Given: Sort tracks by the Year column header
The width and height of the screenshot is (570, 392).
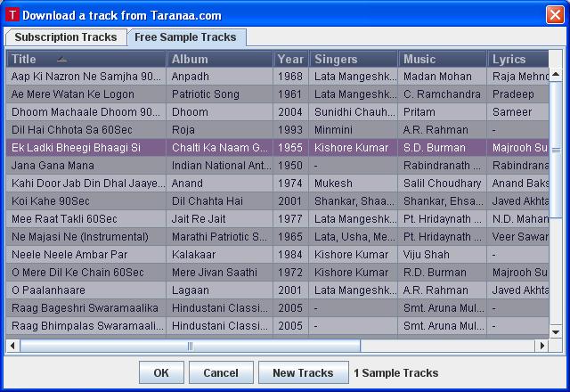Looking at the screenshot, I should 290,59.
